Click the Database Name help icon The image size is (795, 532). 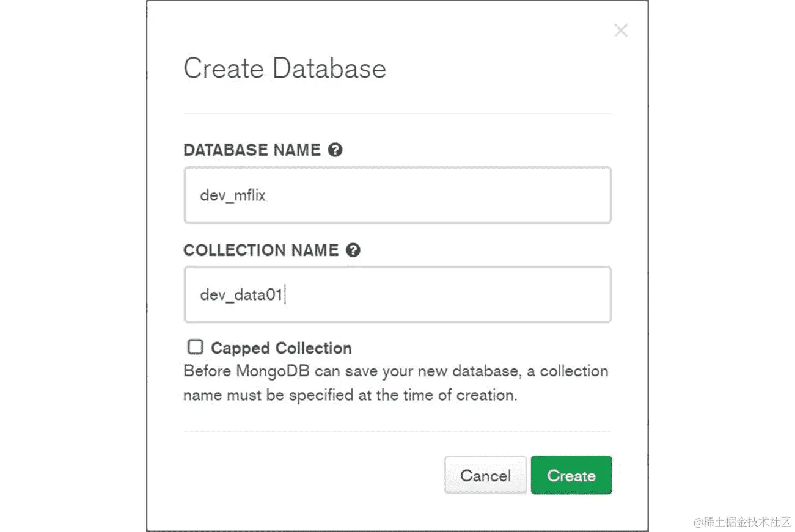click(x=335, y=150)
